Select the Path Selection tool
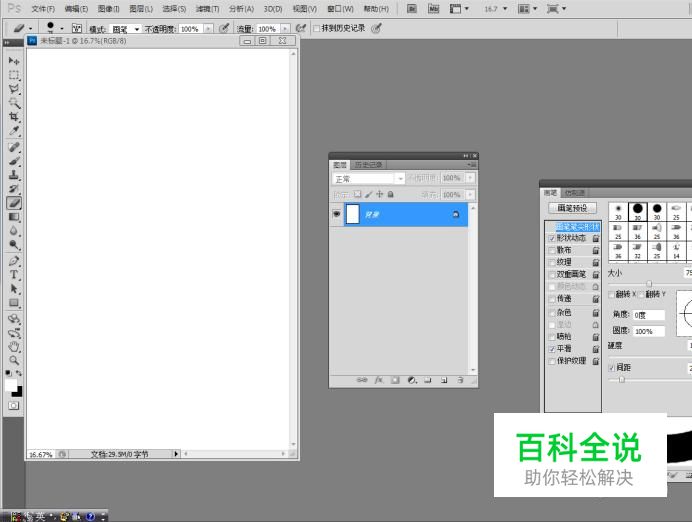The image size is (692, 522). (14, 289)
